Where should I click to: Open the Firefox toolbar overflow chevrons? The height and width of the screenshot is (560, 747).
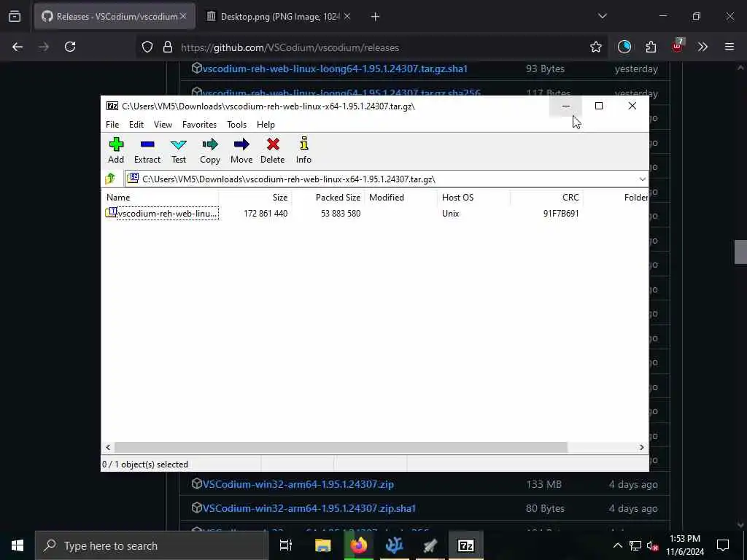(703, 47)
